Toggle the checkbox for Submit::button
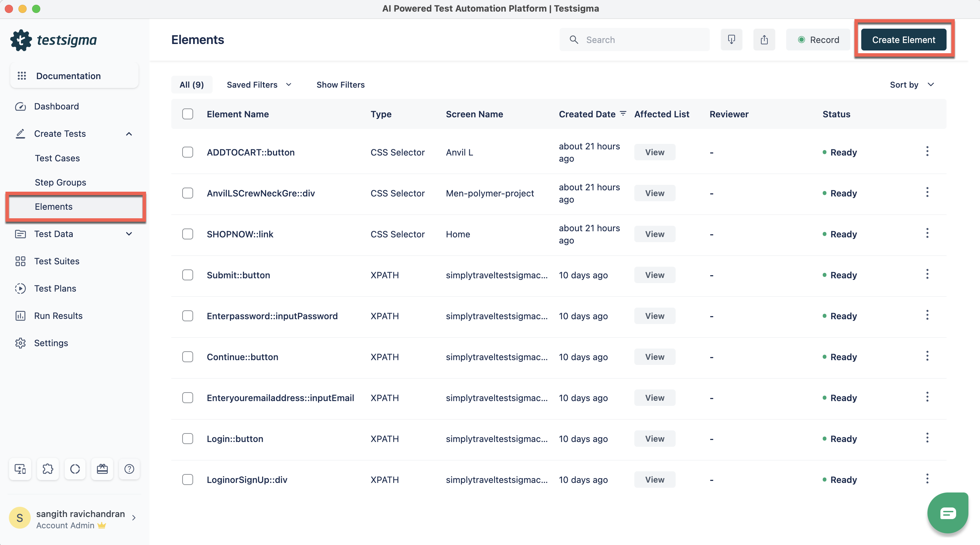The width and height of the screenshot is (980, 545). pyautogui.click(x=188, y=275)
